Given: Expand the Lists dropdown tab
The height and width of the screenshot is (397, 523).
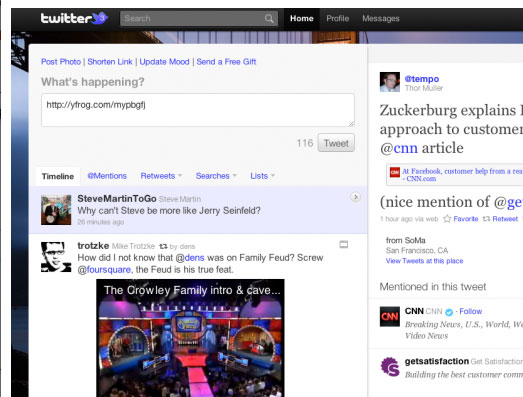Looking at the screenshot, I should tap(263, 176).
